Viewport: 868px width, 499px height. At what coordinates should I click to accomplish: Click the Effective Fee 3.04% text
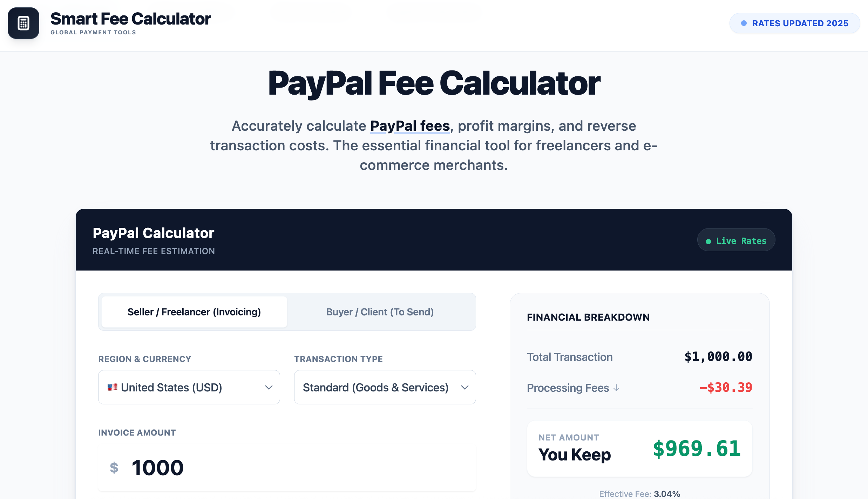tap(639, 494)
